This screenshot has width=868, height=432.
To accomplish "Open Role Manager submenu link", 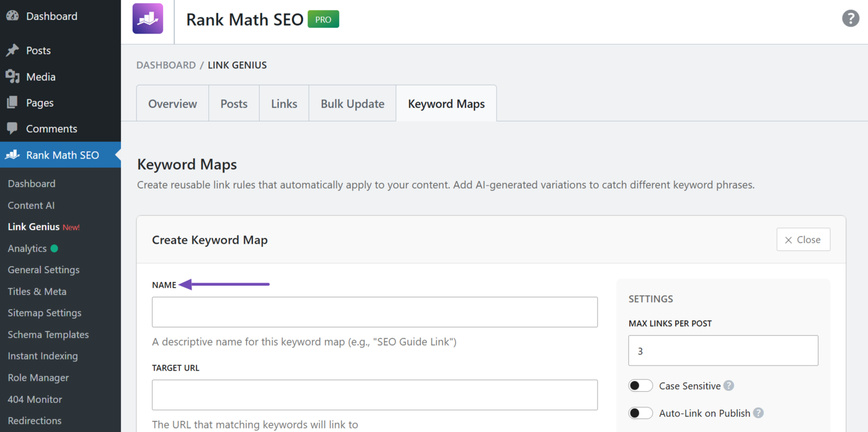I will coord(38,378).
